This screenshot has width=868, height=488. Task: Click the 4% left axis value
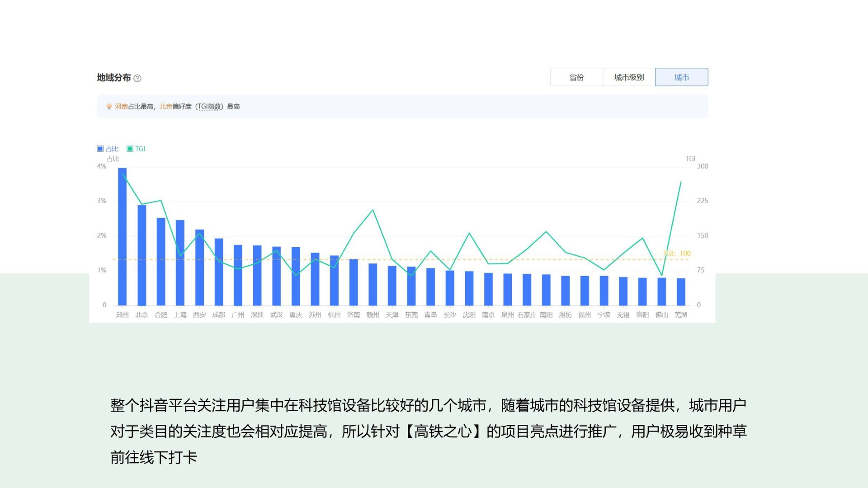tap(102, 166)
